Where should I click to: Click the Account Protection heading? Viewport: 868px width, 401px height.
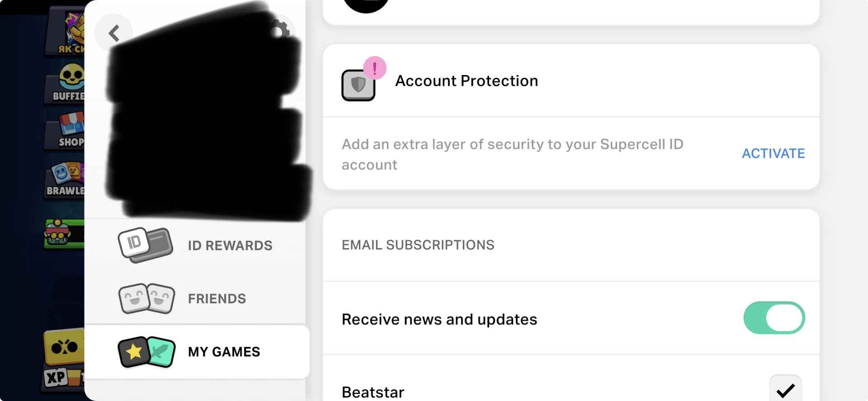[x=467, y=81]
